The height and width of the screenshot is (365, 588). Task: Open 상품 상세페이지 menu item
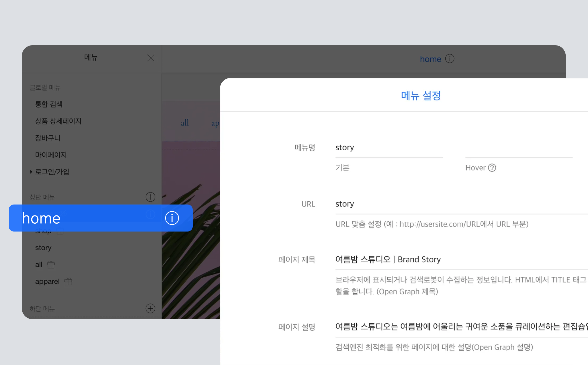pyautogui.click(x=58, y=121)
